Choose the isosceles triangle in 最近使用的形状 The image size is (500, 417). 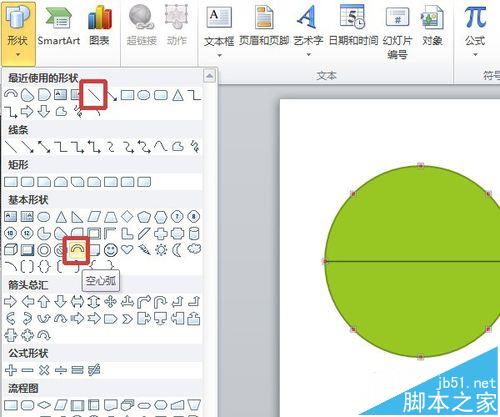[178, 95]
